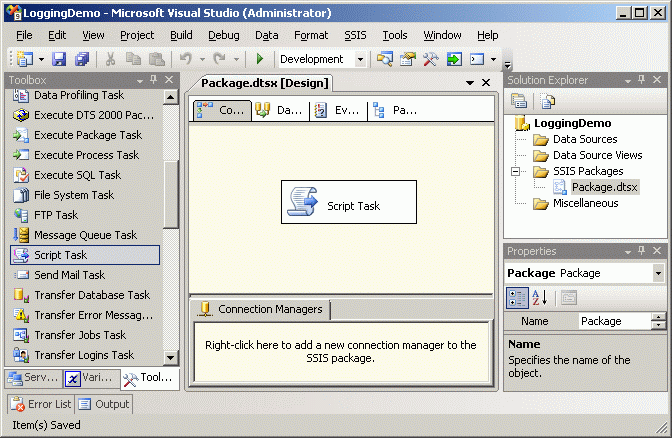Open the File menu
This screenshot has height=438, width=672.
(x=24, y=35)
